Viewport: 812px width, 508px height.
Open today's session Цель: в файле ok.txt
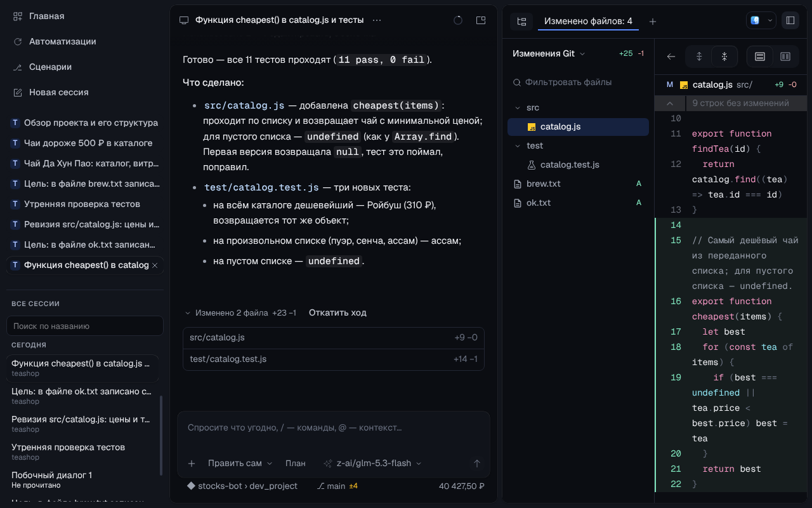[x=82, y=396]
